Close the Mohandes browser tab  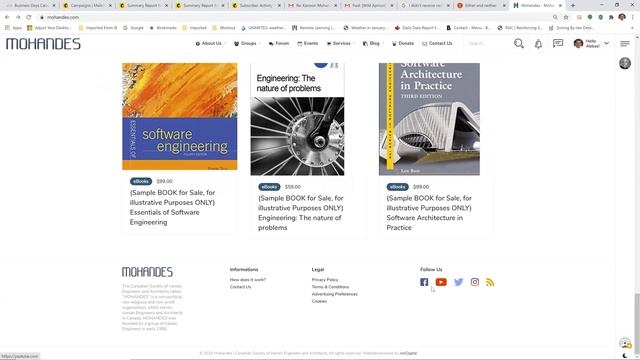pyautogui.click(x=560, y=5)
